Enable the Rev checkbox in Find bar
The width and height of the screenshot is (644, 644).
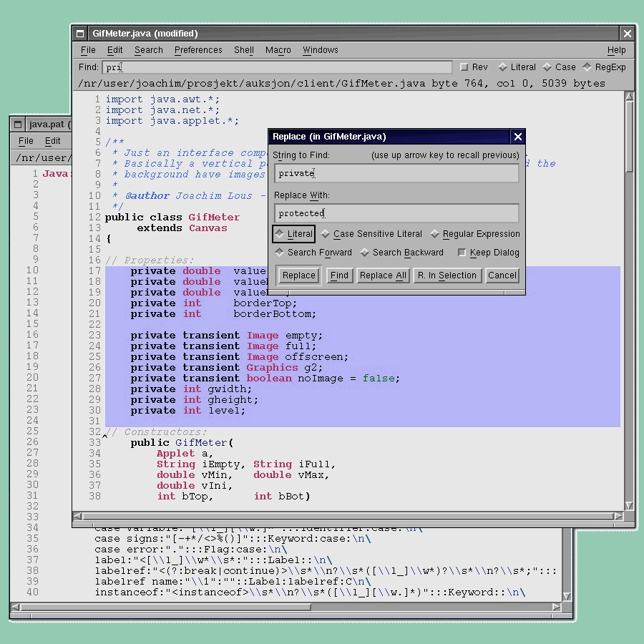474,67
